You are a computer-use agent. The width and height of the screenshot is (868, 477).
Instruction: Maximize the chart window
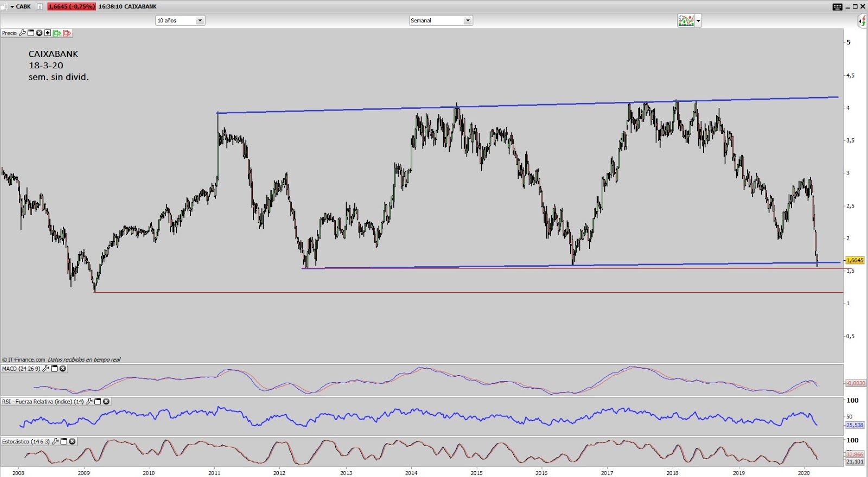coord(855,7)
